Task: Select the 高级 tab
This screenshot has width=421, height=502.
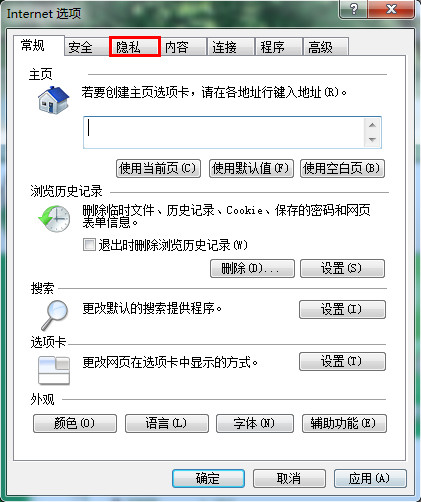Action: (x=326, y=47)
